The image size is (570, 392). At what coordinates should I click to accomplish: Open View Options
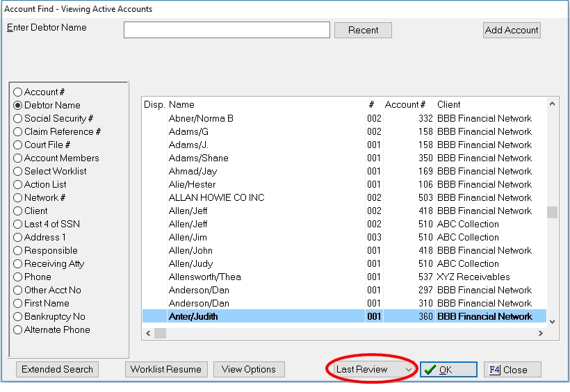click(248, 370)
